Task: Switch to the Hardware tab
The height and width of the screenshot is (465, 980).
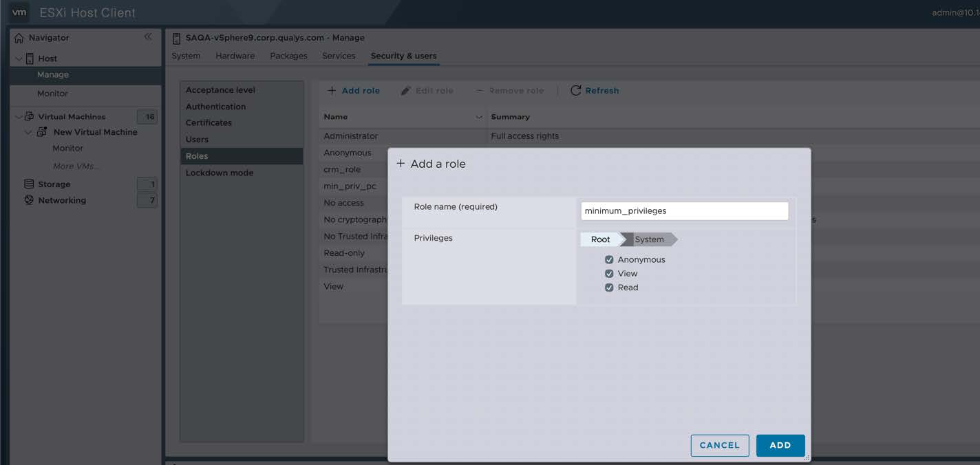Action: click(x=235, y=56)
